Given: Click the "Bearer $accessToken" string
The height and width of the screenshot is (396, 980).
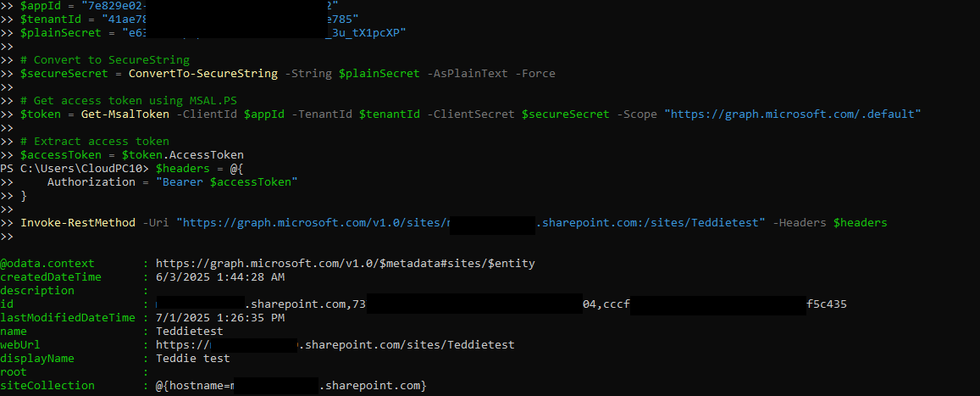Looking at the screenshot, I should coord(227,182).
